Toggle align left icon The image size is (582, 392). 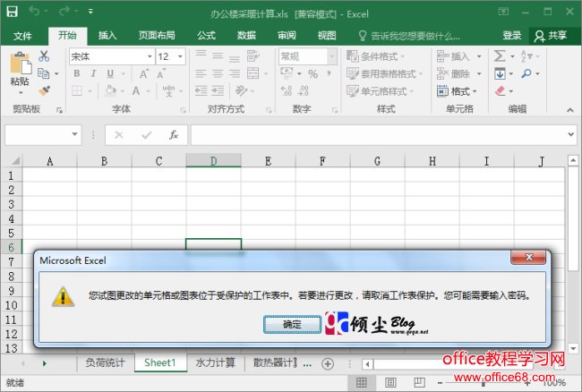(x=201, y=73)
